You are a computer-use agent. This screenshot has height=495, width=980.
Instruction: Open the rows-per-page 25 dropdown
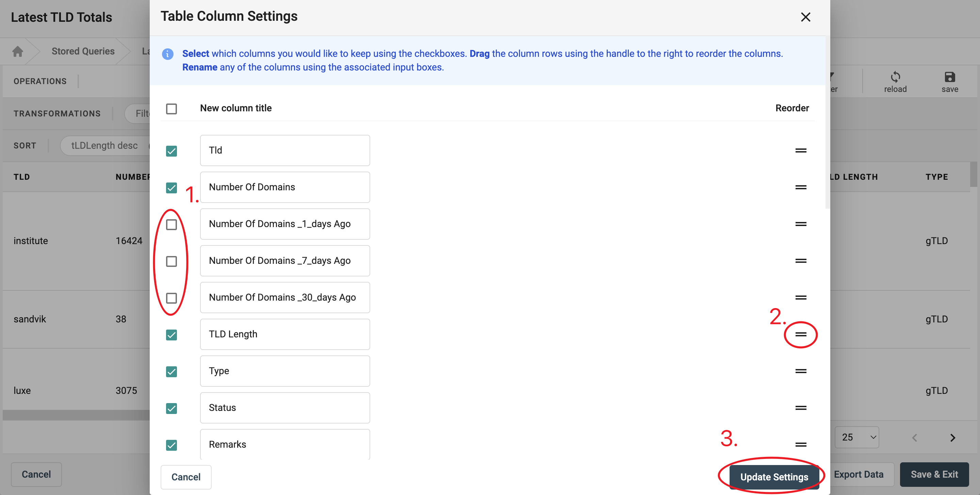coord(857,437)
